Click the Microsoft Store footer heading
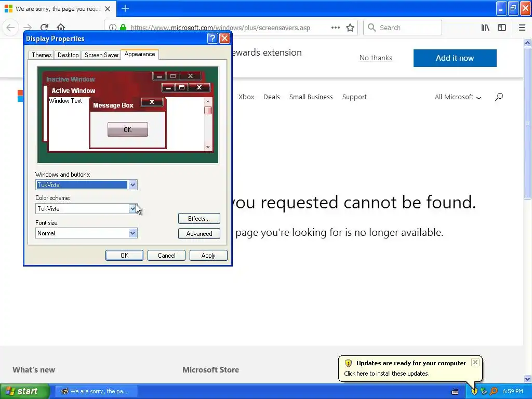 click(211, 370)
